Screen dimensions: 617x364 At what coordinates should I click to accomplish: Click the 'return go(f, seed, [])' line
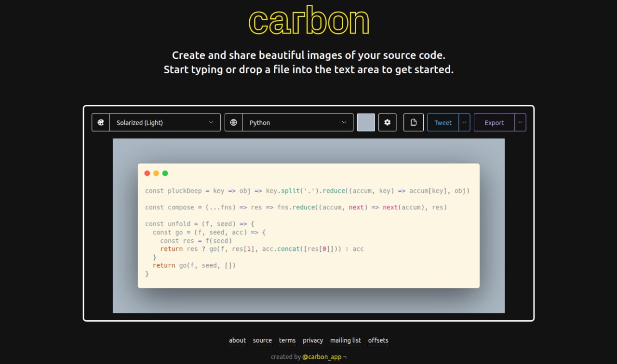pyautogui.click(x=194, y=265)
